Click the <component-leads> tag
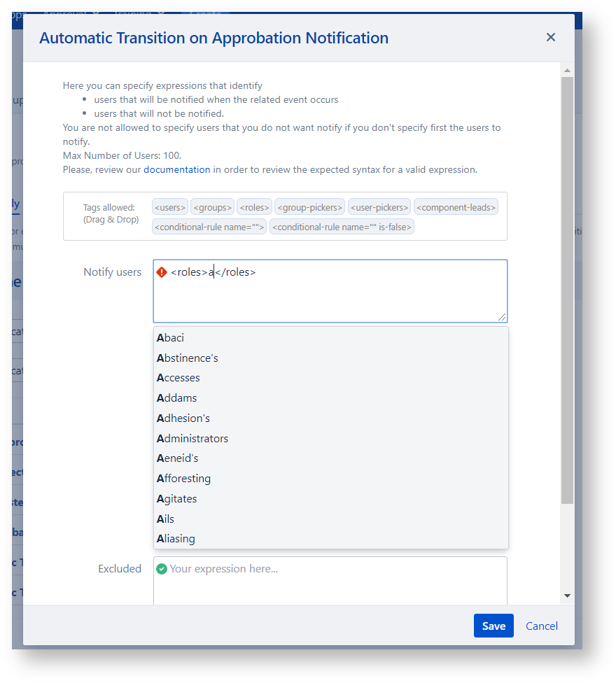This screenshot has height=683, width=616. coord(456,207)
